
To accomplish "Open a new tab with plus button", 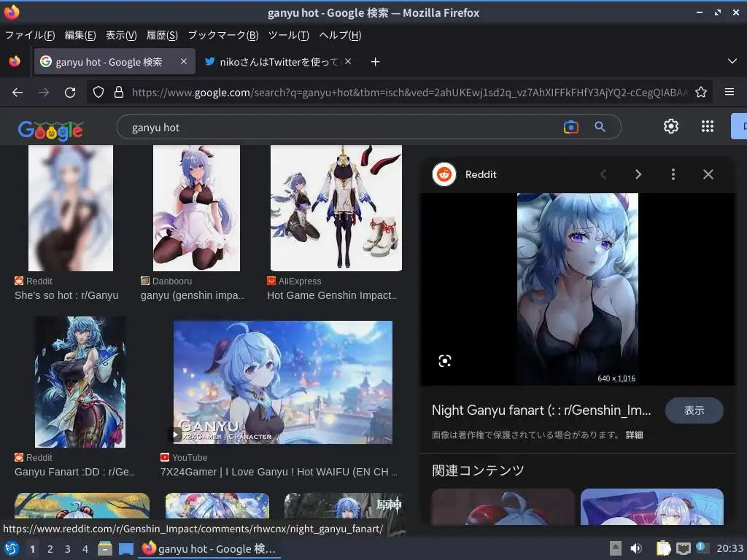I will [375, 62].
